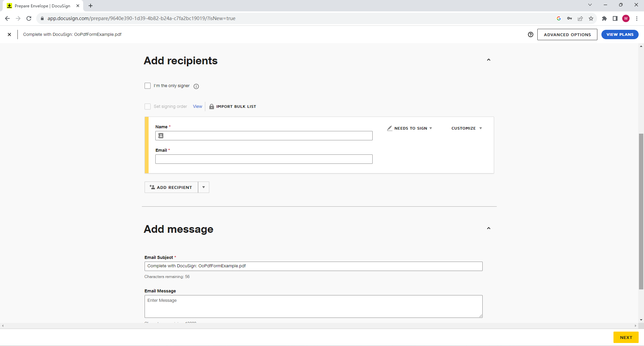Collapse the Add recipients section
Image resolution: width=644 pixels, height=346 pixels.
(x=489, y=60)
